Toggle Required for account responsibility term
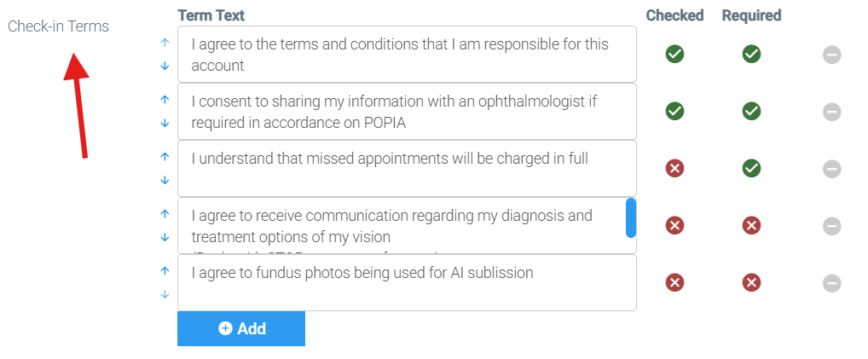 point(751,54)
